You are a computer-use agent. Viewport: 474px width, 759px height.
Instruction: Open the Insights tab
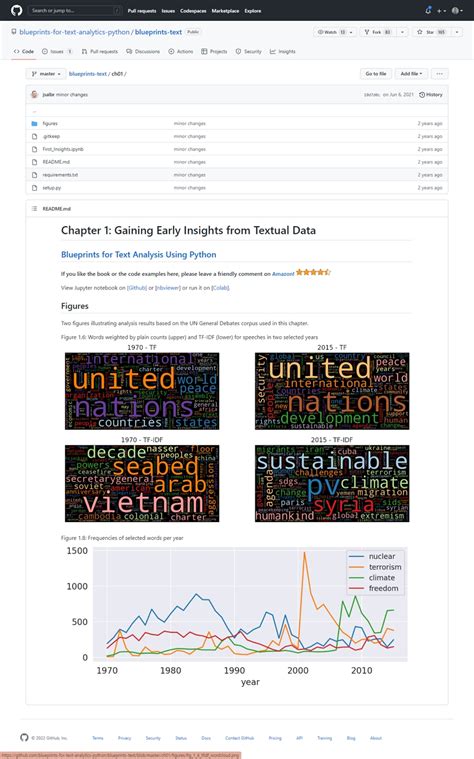(x=283, y=51)
